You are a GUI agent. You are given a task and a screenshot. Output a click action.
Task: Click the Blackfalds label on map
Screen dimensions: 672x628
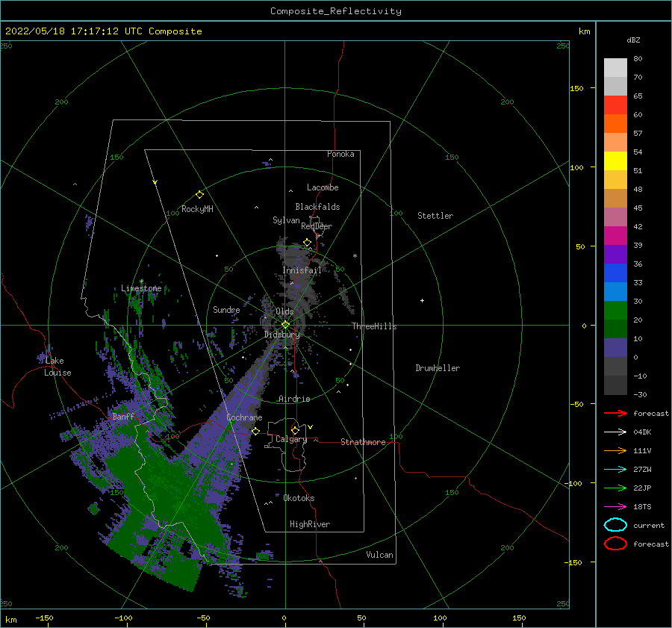[317, 207]
